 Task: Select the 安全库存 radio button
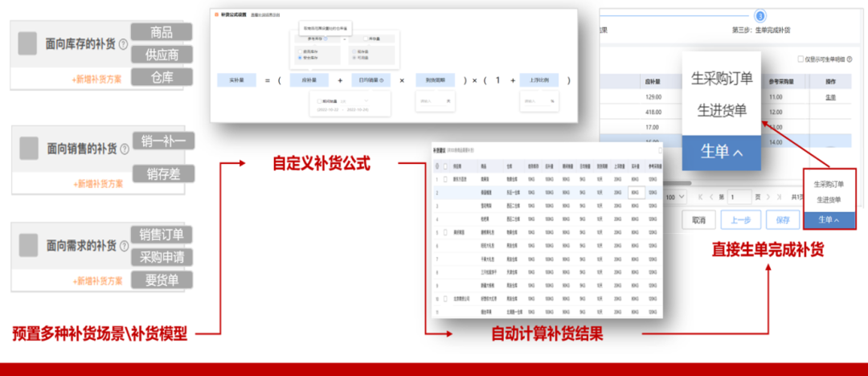(x=301, y=58)
